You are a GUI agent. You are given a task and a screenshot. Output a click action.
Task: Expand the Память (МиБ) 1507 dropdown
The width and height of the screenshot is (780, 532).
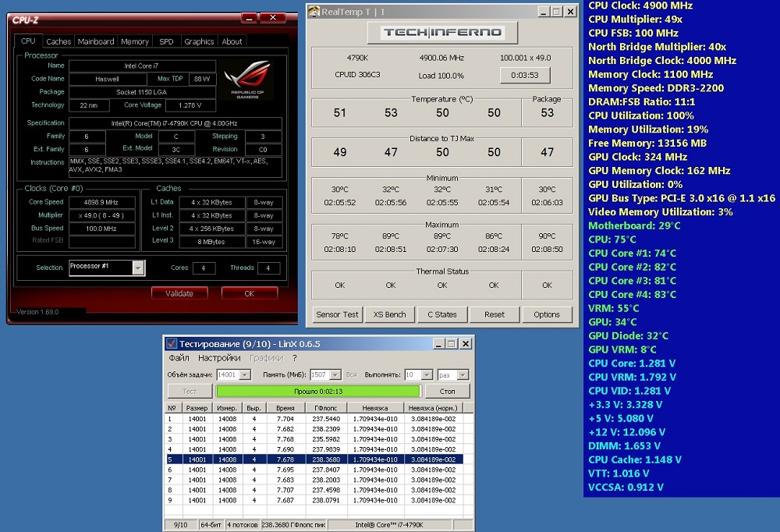(335, 374)
